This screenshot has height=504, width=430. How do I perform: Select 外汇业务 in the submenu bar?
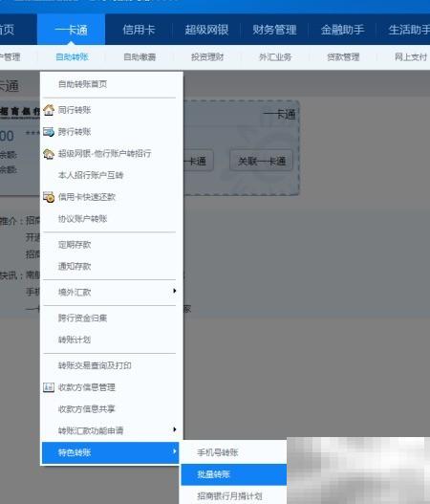click(275, 57)
